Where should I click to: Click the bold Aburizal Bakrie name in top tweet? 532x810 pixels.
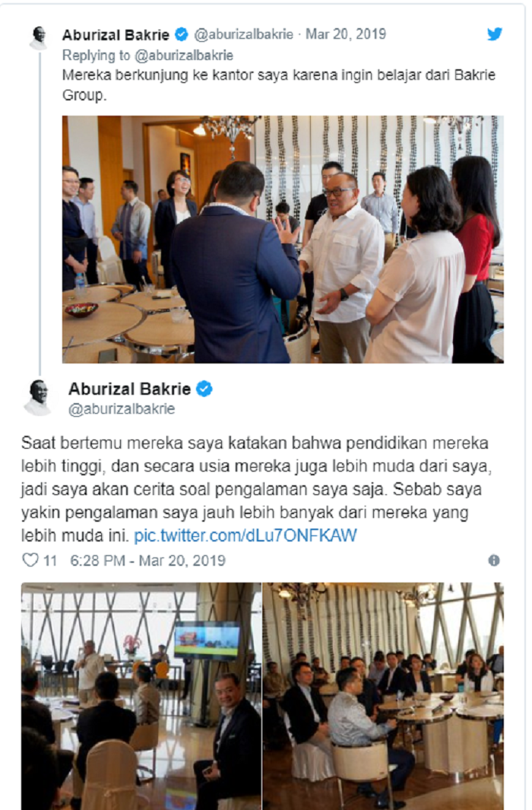(x=116, y=35)
